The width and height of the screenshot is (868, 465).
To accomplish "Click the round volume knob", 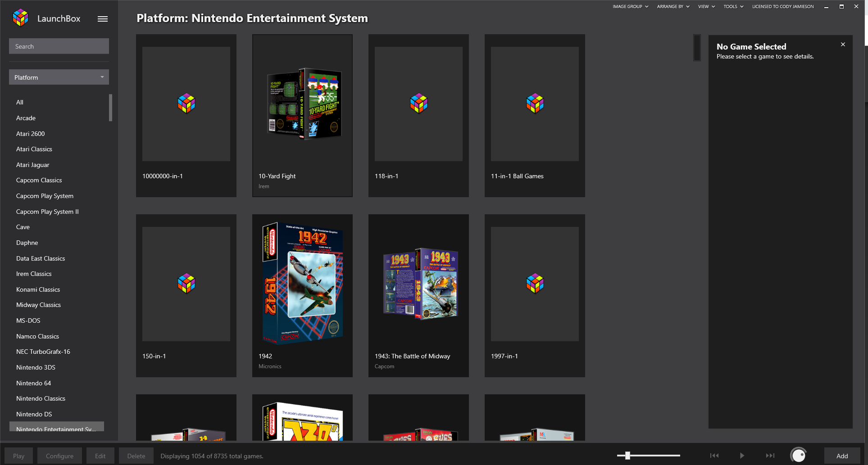I will 799,456.
